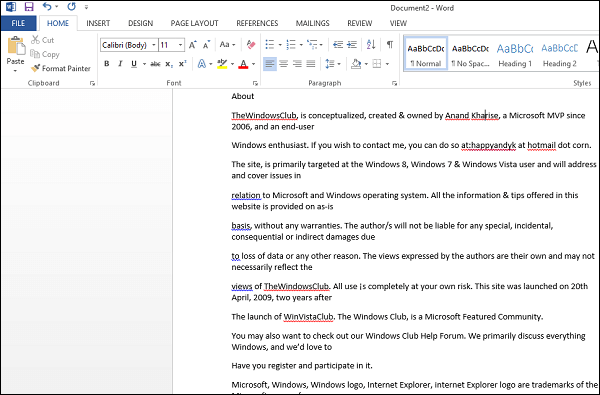Toggle Italic formatting
600x395 pixels.
click(120, 64)
